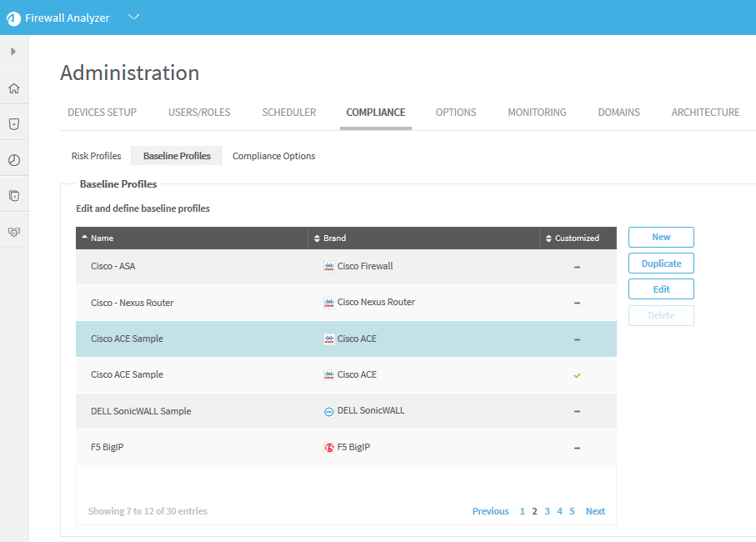This screenshot has width=756, height=542.
Task: Click the bottom shield group icon in sidebar
Action: click(x=13, y=232)
